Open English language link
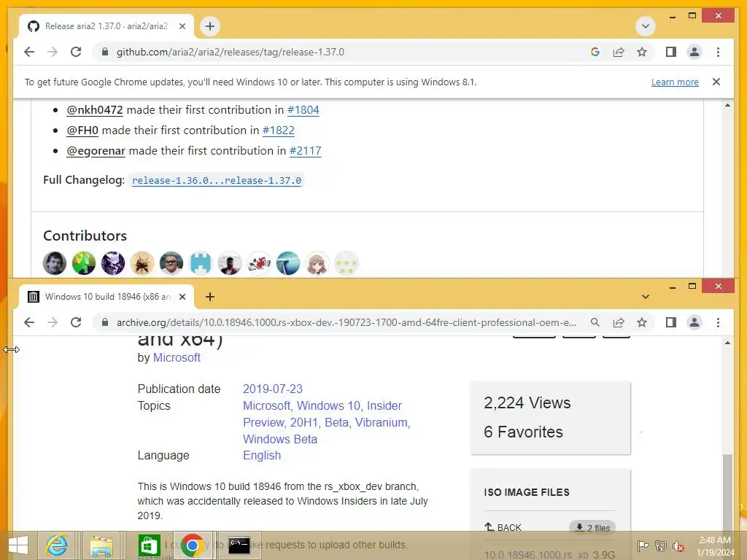Image resolution: width=747 pixels, height=560 pixels. (x=262, y=455)
